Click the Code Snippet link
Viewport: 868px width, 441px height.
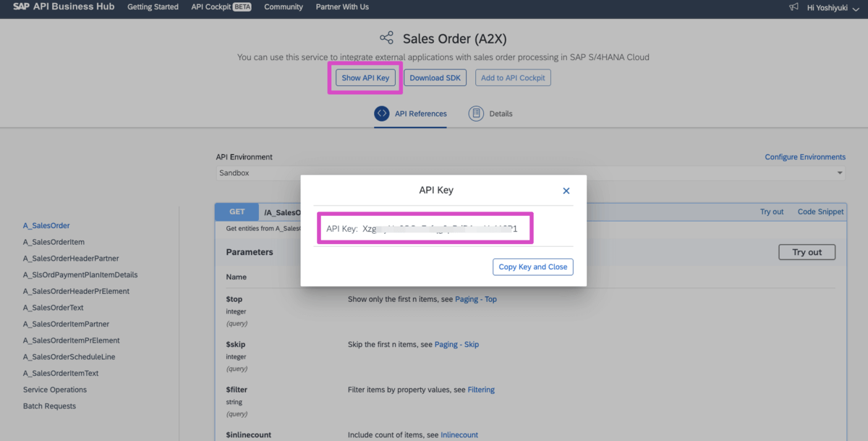[x=820, y=212]
